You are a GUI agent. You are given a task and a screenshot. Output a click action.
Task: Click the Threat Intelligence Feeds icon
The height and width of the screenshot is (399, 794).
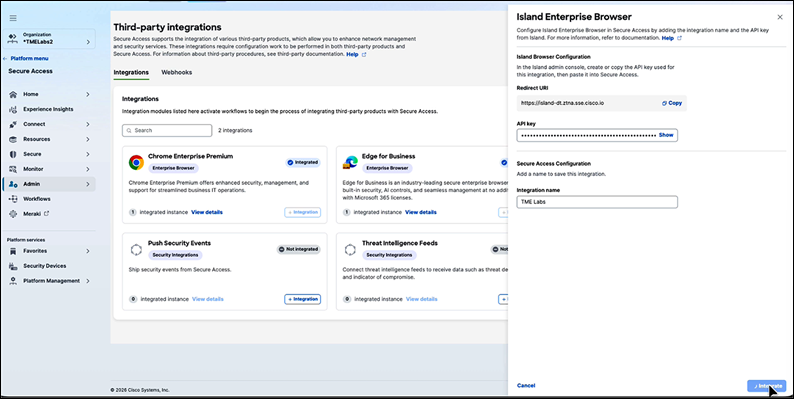(350, 250)
